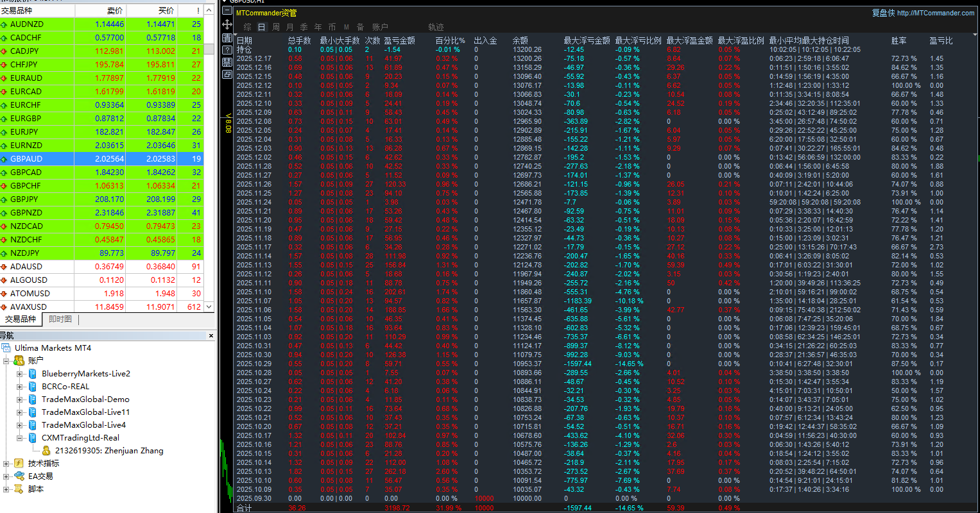Click the down arrow icon beside AVAXUSD
Viewport: 980px width, 513px height.
[x=4, y=307]
